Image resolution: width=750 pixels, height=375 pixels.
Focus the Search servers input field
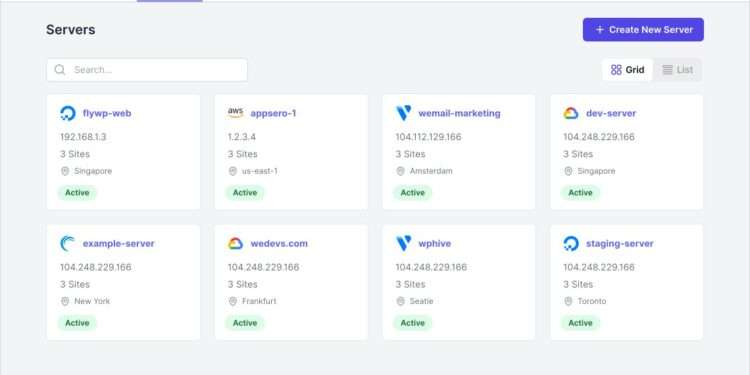click(147, 70)
